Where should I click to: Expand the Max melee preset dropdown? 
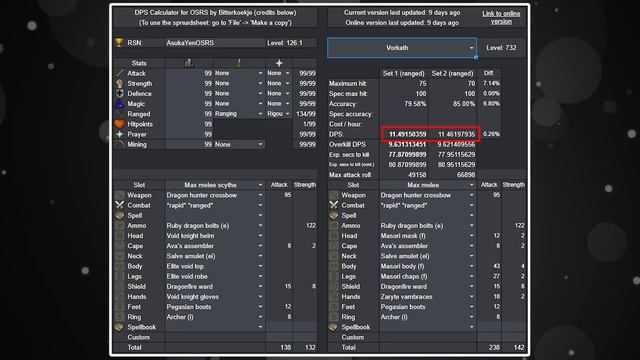click(x=428, y=185)
